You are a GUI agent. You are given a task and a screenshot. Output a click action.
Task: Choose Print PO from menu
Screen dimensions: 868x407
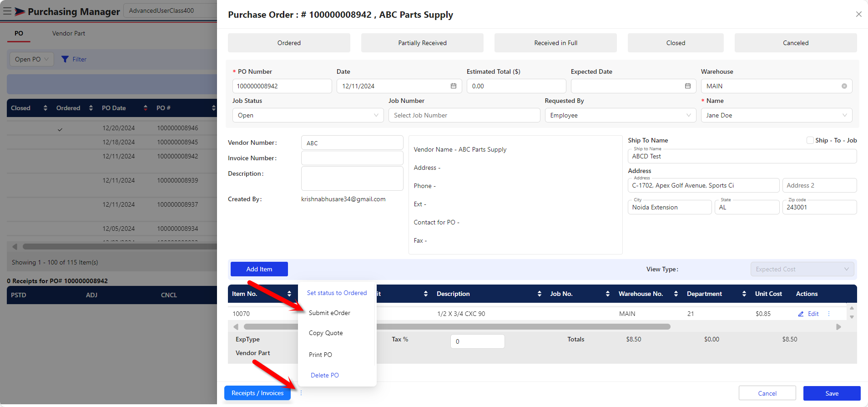(x=320, y=355)
